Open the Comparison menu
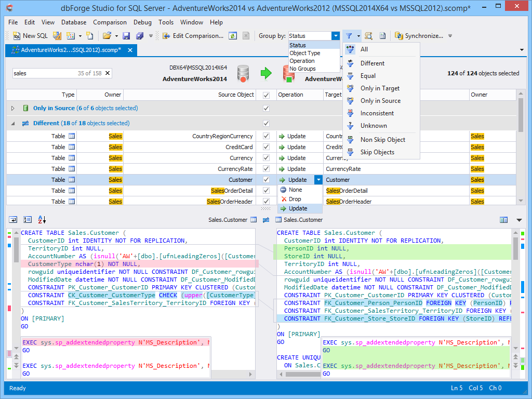The height and width of the screenshot is (399, 532). [x=110, y=22]
